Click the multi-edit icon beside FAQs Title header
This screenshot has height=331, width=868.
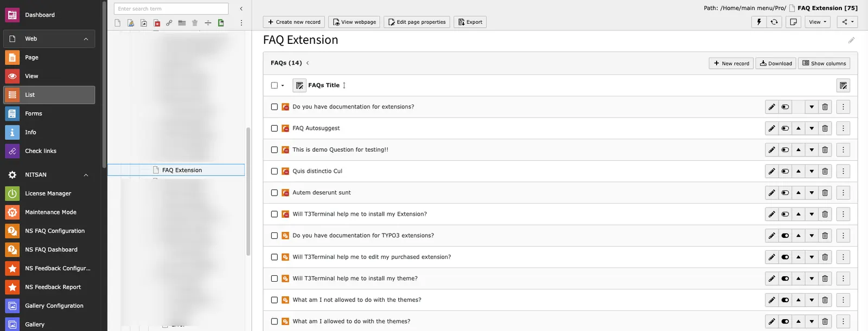(299, 86)
